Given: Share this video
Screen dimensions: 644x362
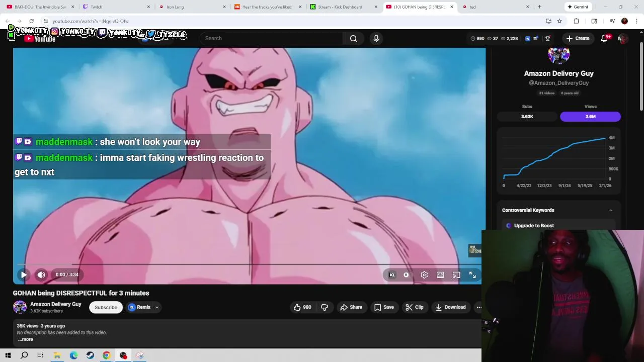Looking at the screenshot, I should (x=351, y=307).
